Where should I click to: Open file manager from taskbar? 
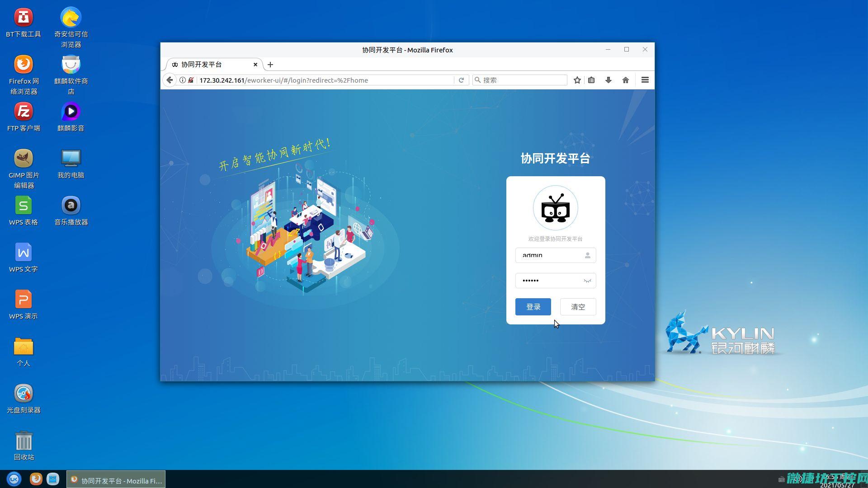click(x=53, y=479)
